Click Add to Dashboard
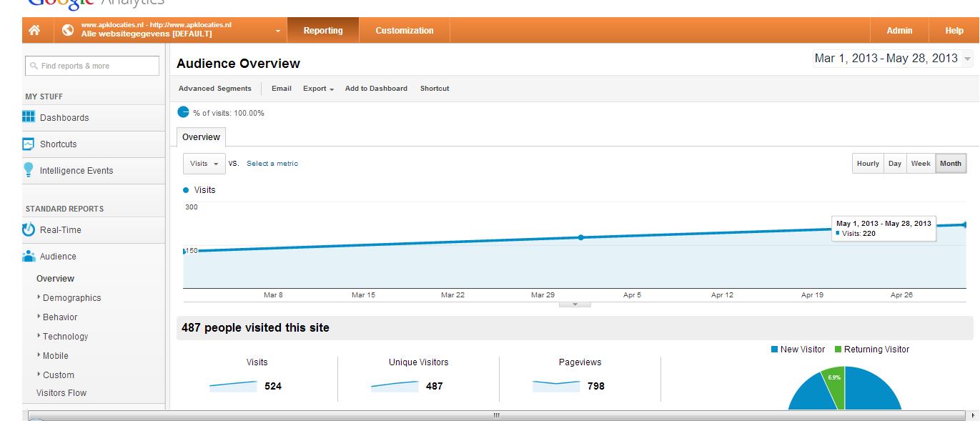The image size is (980, 421). (x=376, y=89)
